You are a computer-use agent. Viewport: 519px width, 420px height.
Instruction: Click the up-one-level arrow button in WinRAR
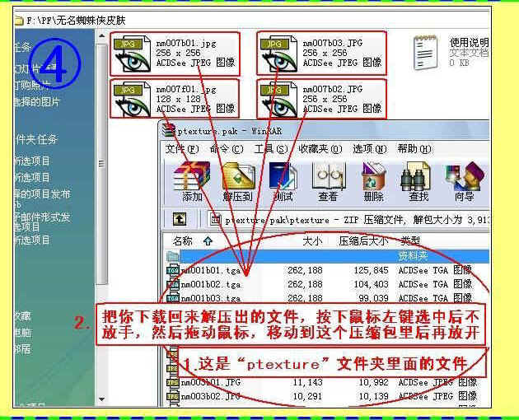coord(180,219)
